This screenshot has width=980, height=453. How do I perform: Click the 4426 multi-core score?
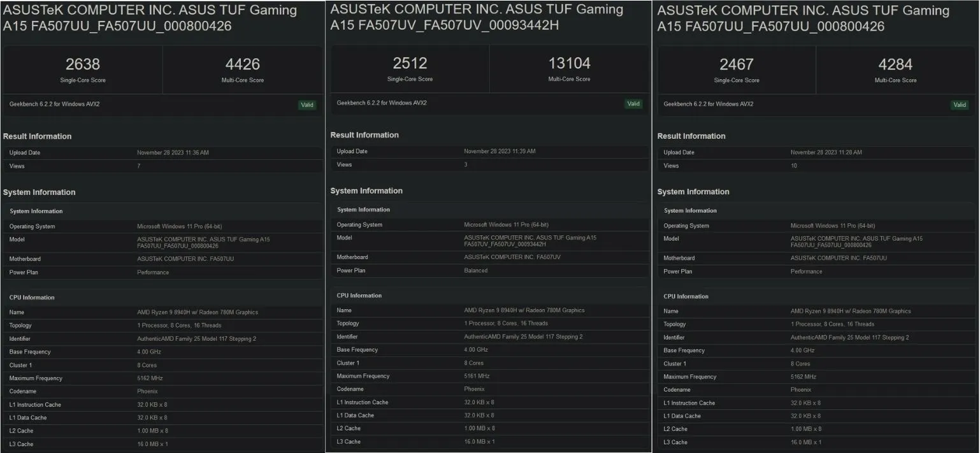tap(243, 64)
